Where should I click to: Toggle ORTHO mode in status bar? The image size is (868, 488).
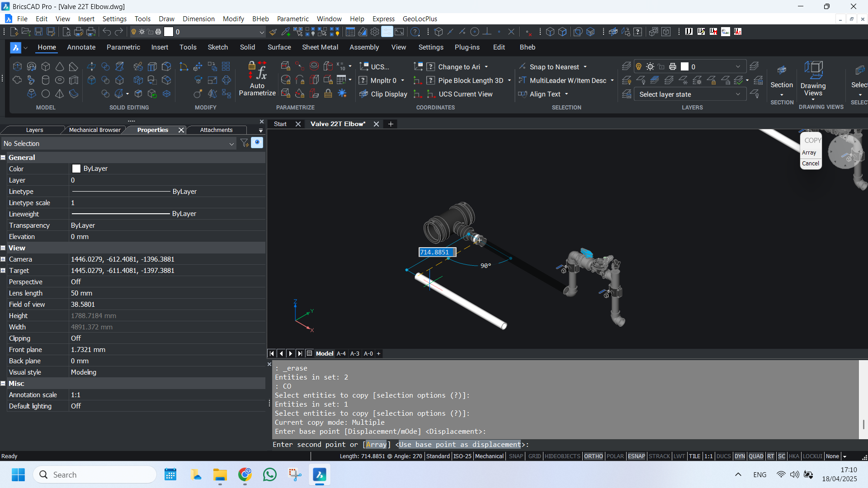pyautogui.click(x=593, y=456)
